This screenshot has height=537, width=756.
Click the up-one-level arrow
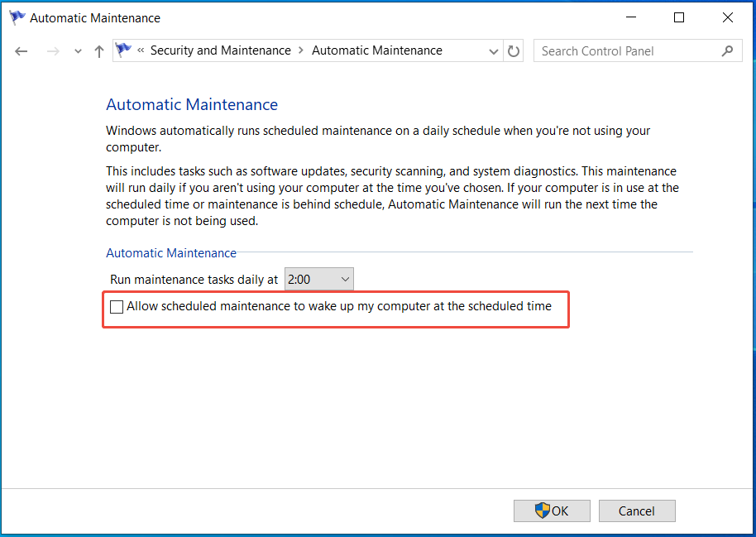(98, 50)
